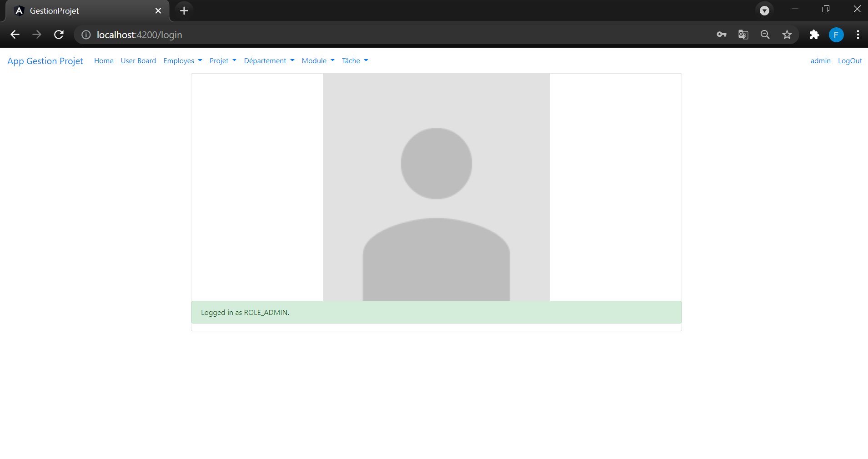
Task: Open the browser extensions puzzle icon
Action: tap(814, 35)
